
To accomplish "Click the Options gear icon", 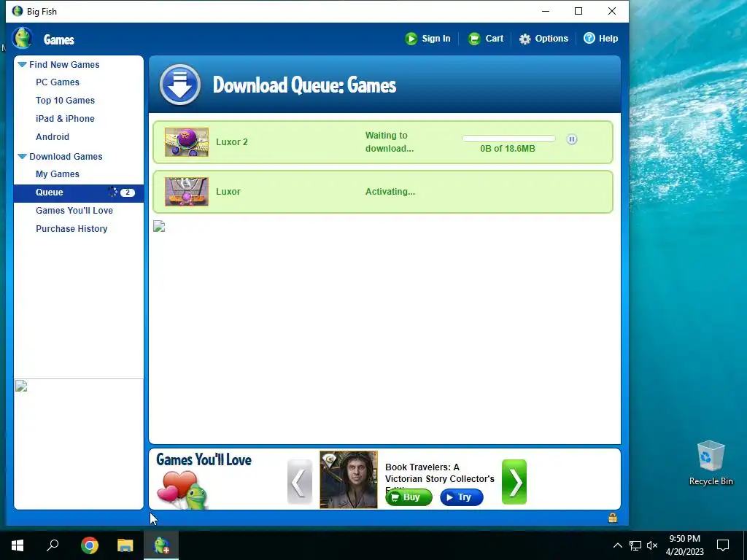I will tap(525, 39).
